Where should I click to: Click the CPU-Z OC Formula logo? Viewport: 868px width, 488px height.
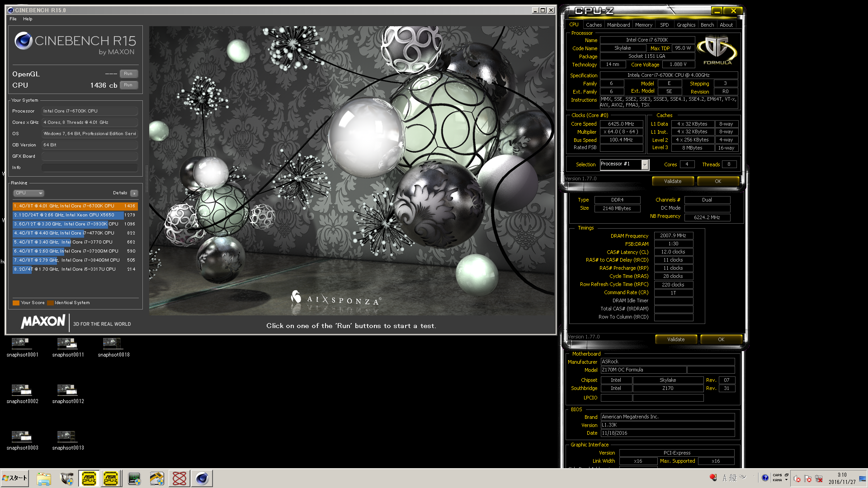pos(717,51)
